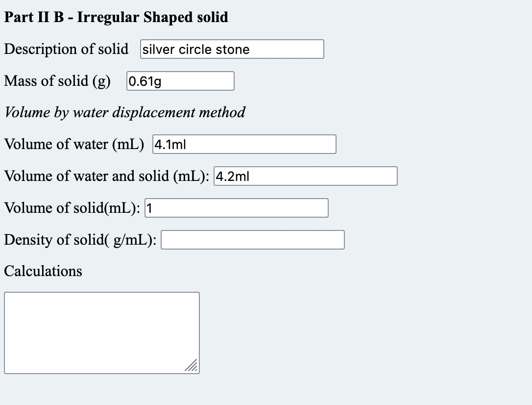This screenshot has height=405, width=532.
Task: Click the 'Description of solid' label
Action: click(66, 49)
